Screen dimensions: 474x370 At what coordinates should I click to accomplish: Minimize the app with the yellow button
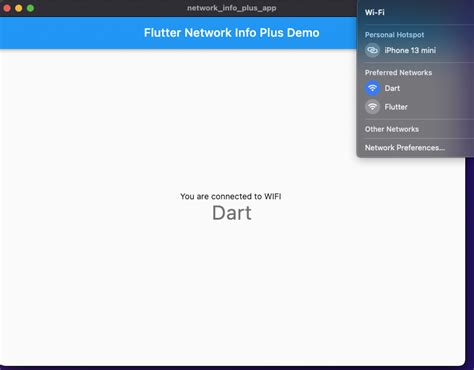(19, 8)
